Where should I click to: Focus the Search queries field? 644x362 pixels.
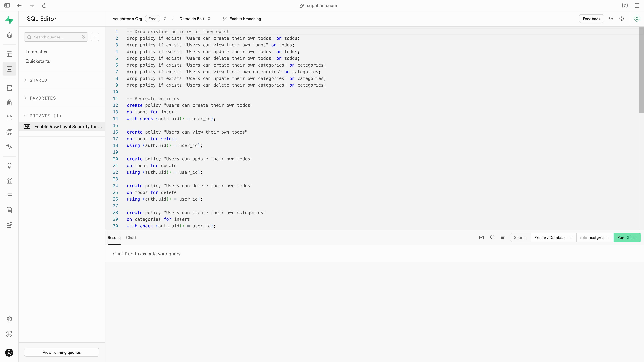56,37
